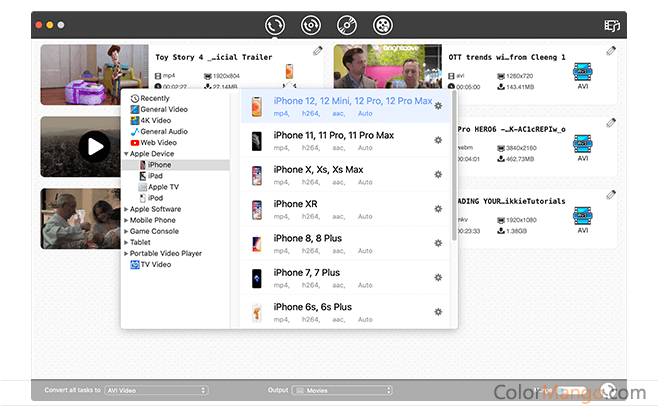This screenshot has height=412, width=658.
Task: Open settings gear for iPhone 8, 8 Plus
Action: click(x=438, y=243)
